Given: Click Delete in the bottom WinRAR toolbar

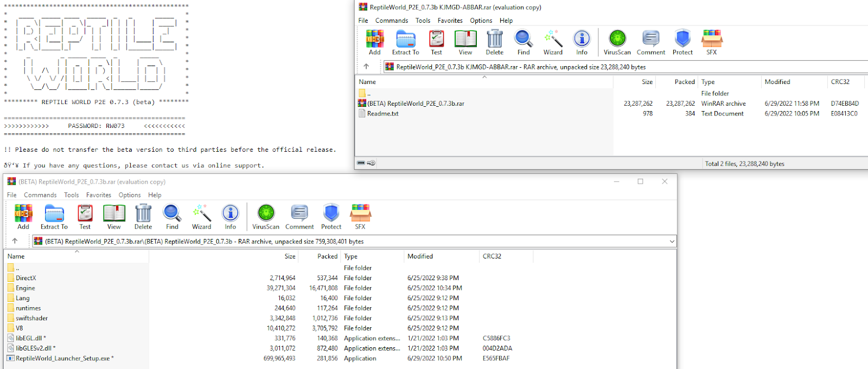Looking at the screenshot, I should (x=143, y=217).
